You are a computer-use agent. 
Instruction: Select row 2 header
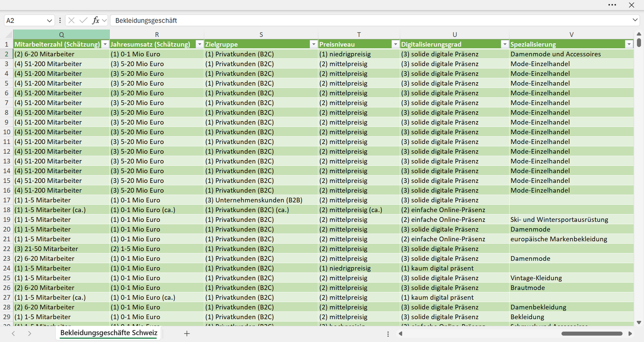[6, 54]
